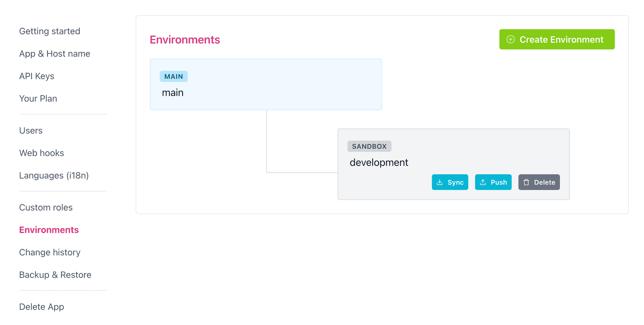The width and height of the screenshot is (644, 325).
Task: Go to App & Host name settings
Action: point(55,54)
